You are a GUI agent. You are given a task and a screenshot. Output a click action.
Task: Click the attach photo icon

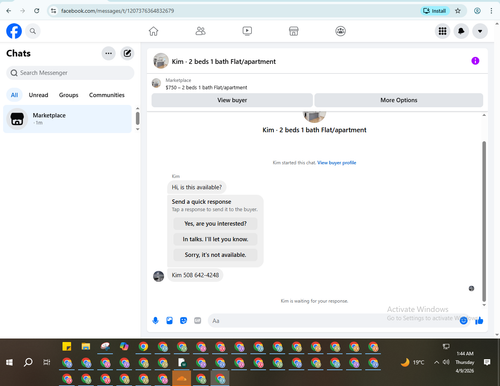169,321
